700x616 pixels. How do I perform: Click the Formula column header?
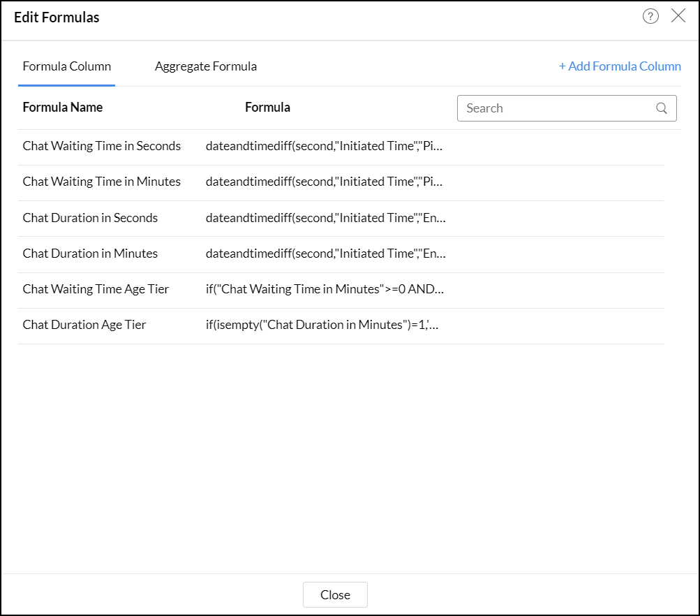click(267, 108)
